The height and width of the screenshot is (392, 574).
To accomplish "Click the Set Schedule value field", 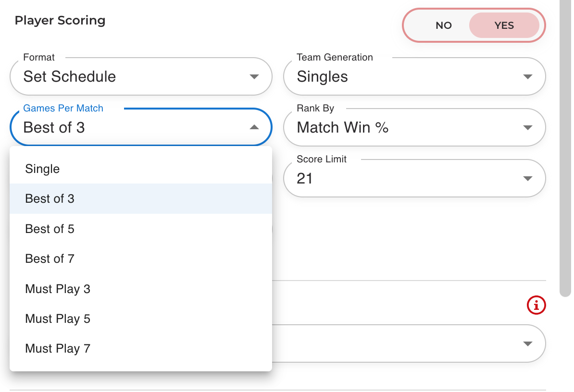I will coord(70,77).
